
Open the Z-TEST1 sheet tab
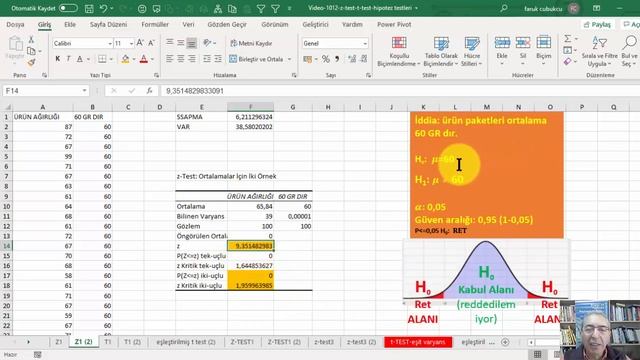pos(242,342)
